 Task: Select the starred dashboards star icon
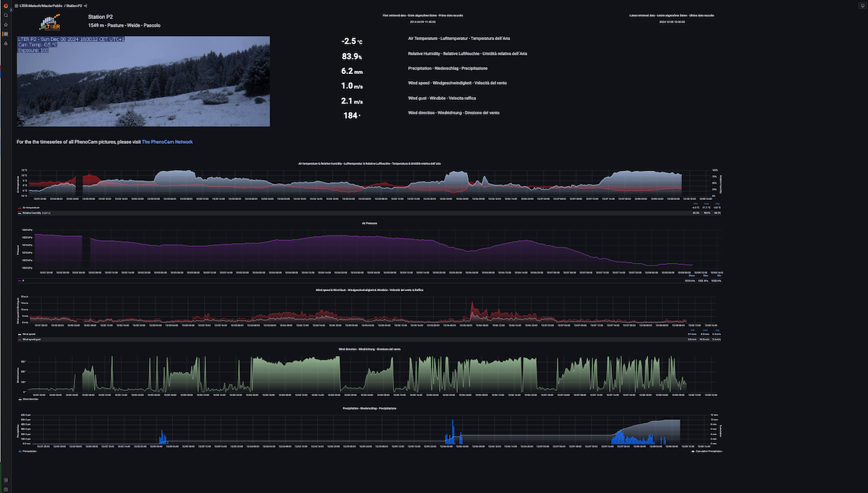(x=5, y=24)
